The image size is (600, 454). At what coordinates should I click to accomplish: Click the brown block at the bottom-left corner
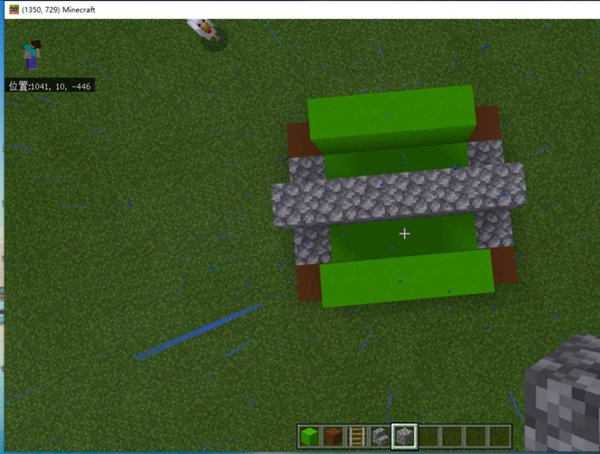[x=307, y=281]
